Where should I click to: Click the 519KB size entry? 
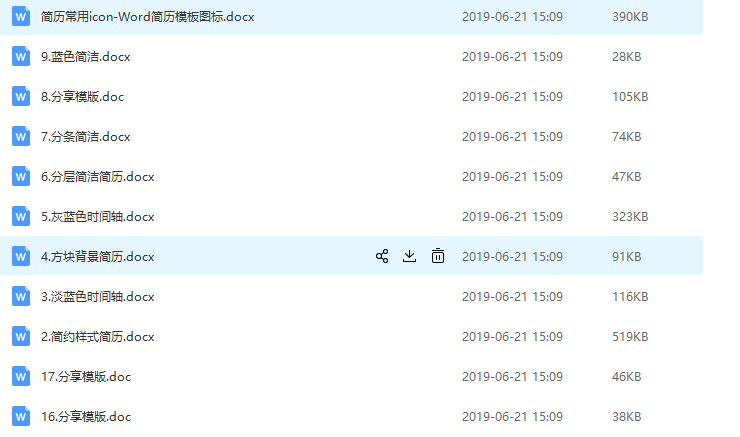coord(630,336)
